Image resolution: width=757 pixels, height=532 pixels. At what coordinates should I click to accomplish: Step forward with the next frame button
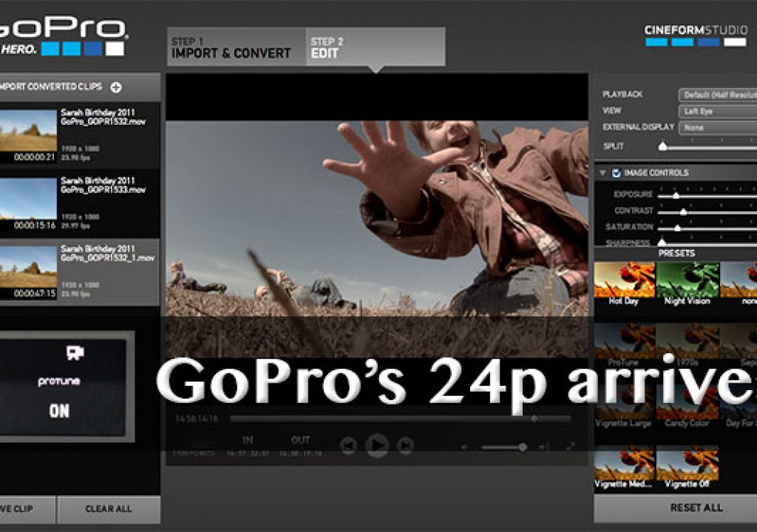click(406, 446)
